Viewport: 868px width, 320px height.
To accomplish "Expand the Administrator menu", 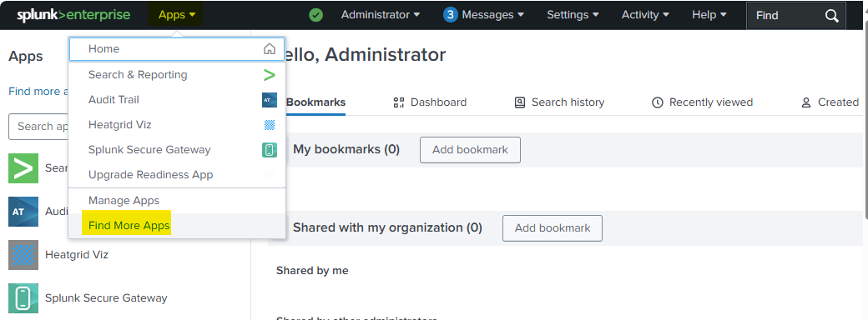I will point(381,15).
